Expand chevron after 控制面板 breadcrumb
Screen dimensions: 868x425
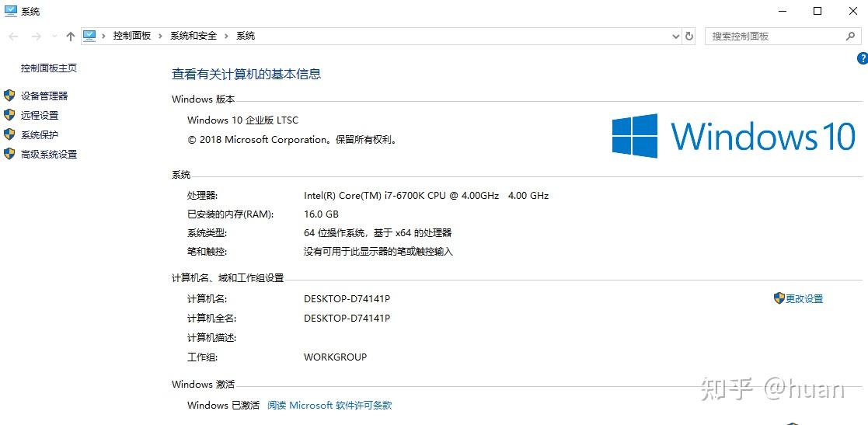point(160,36)
